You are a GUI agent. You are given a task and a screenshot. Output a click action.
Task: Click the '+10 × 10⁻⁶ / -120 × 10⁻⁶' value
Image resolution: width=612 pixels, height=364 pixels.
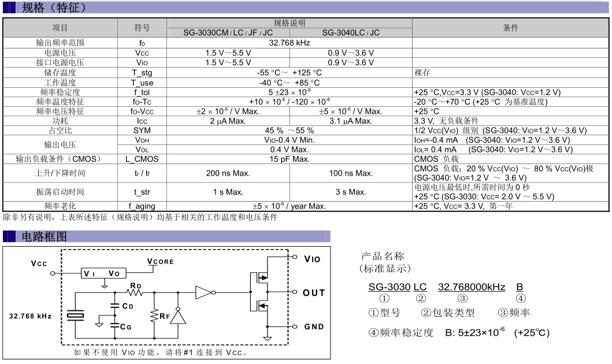point(289,102)
